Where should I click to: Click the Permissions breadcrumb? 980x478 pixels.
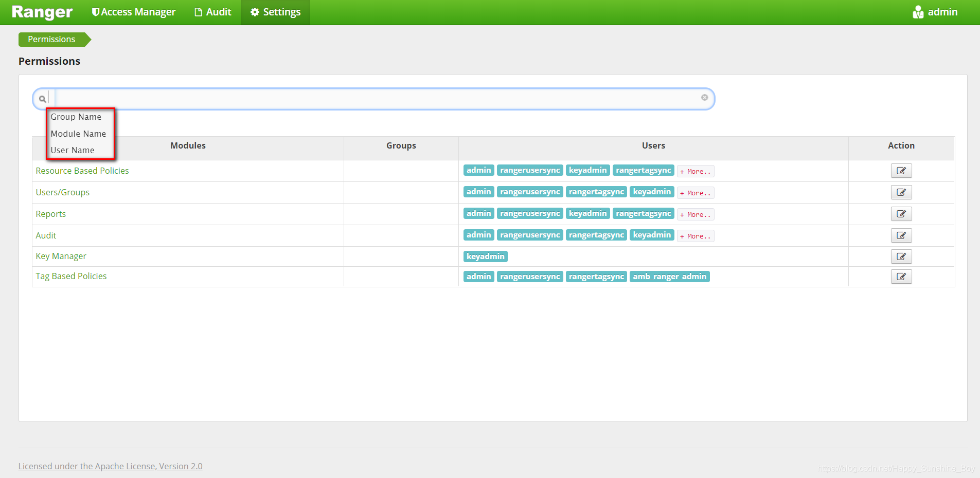point(51,39)
